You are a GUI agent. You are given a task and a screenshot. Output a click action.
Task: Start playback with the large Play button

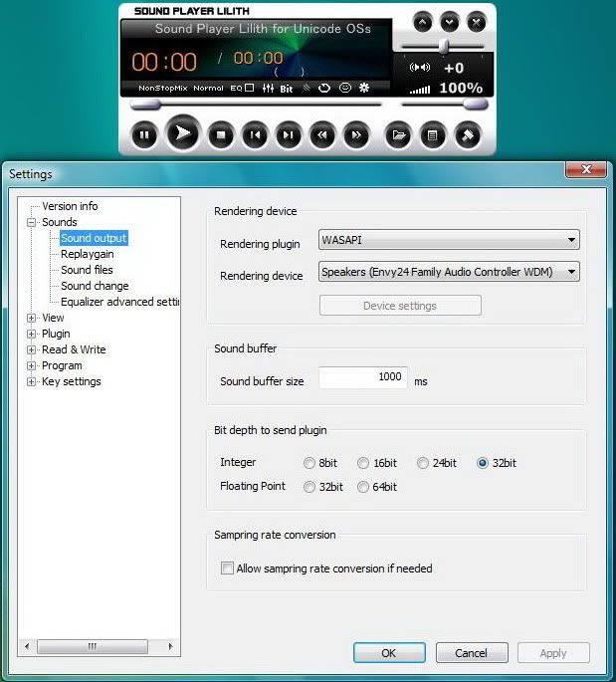point(183,133)
